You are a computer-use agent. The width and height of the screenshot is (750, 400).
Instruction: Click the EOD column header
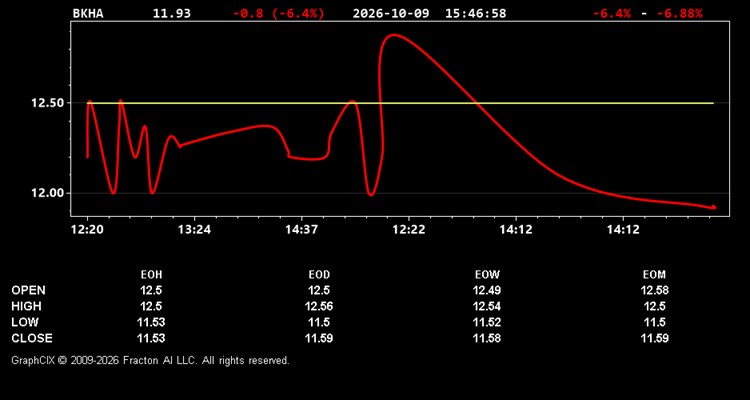click(x=319, y=275)
